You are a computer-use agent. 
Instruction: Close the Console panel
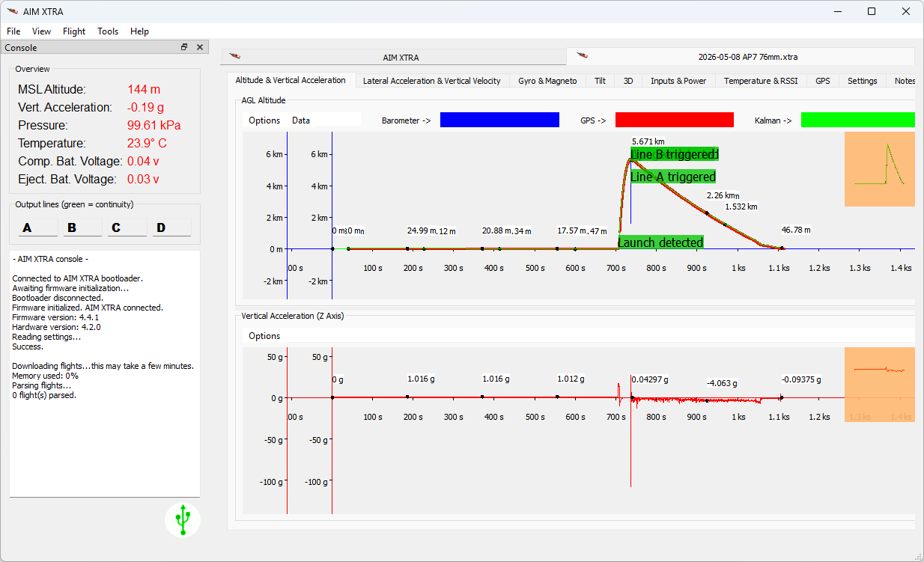(200, 47)
